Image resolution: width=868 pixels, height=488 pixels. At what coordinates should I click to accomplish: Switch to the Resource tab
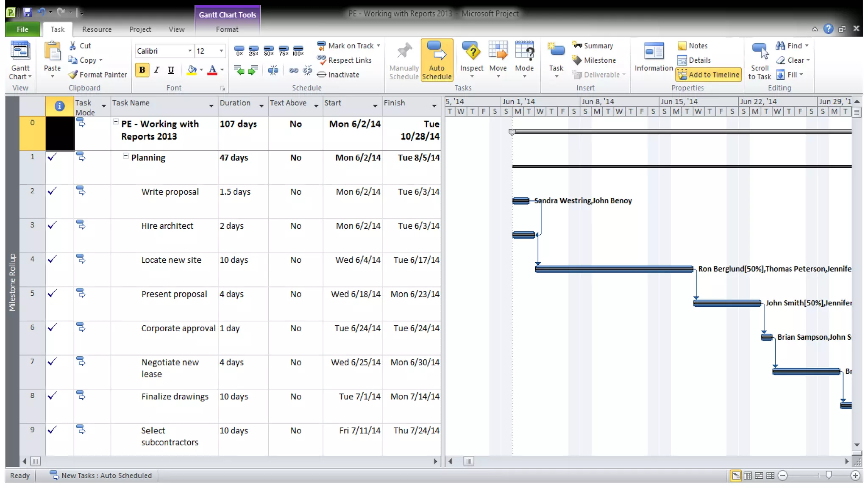point(97,29)
